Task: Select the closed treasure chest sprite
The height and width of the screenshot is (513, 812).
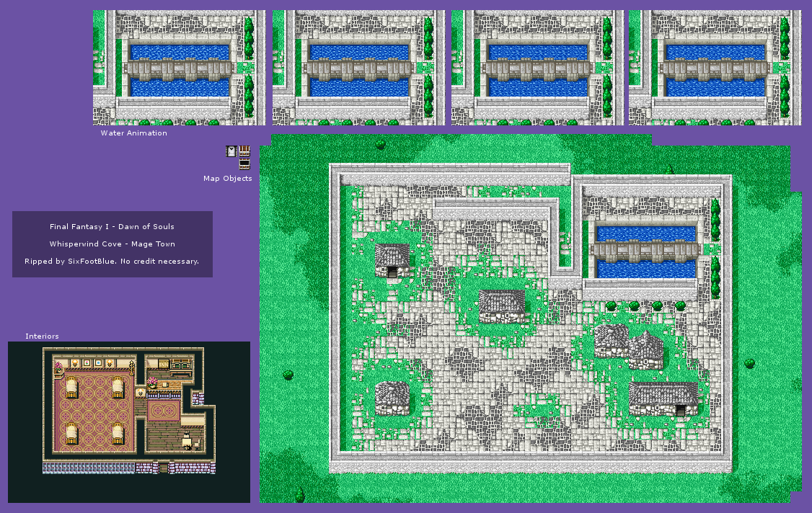Action: point(244,151)
